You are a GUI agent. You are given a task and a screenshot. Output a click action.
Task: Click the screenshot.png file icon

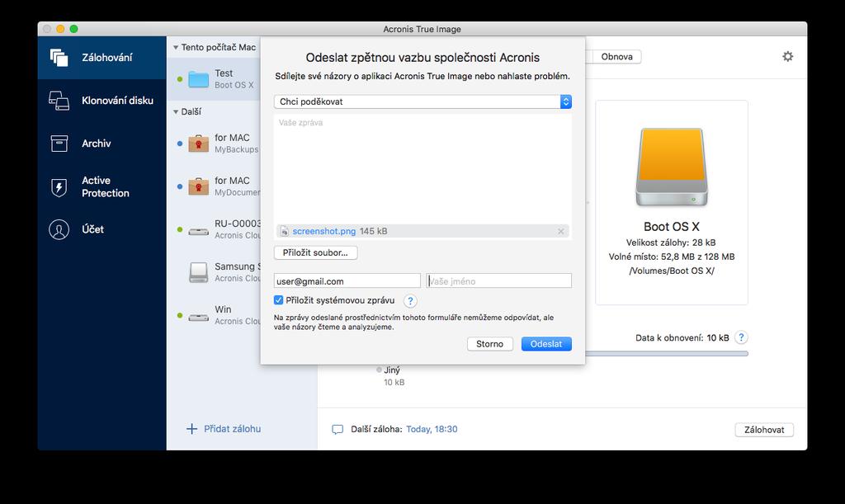[x=285, y=232]
